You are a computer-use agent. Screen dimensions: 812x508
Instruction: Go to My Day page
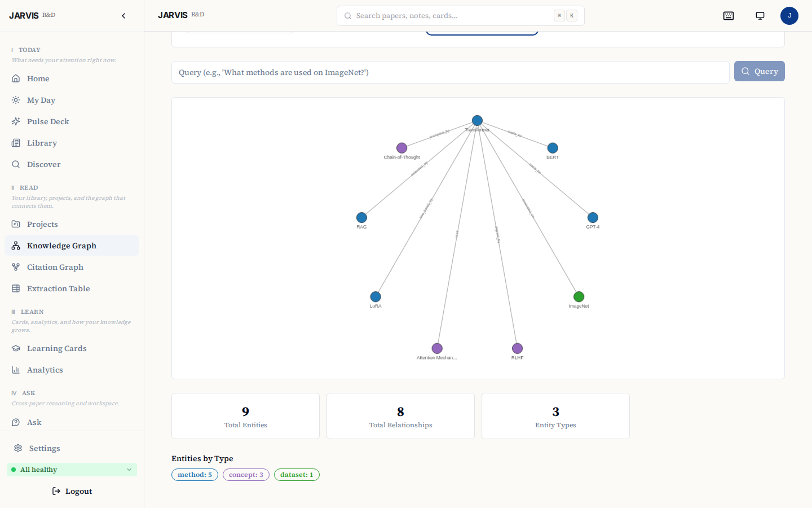[x=72, y=100]
